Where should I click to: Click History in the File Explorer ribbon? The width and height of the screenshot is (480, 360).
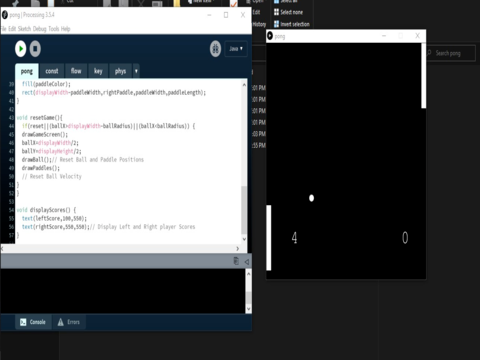coord(259,24)
